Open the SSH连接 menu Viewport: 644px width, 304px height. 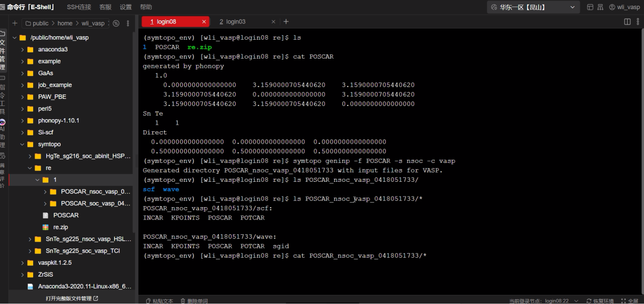pos(79,7)
